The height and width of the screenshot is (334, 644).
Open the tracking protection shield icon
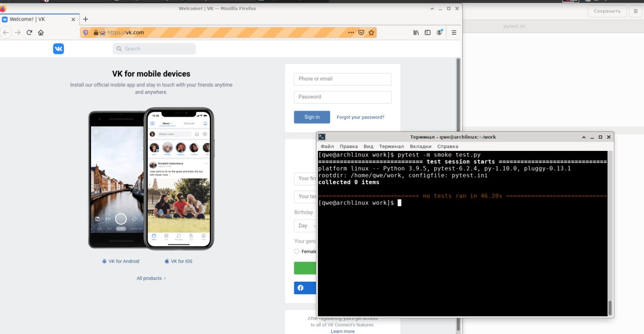click(x=86, y=32)
